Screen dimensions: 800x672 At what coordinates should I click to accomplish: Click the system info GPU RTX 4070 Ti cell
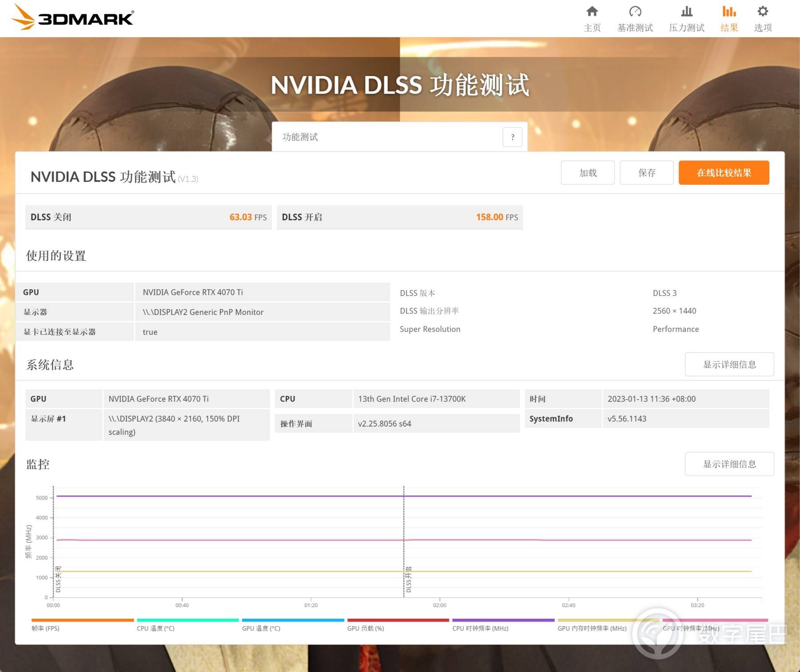pyautogui.click(x=187, y=399)
